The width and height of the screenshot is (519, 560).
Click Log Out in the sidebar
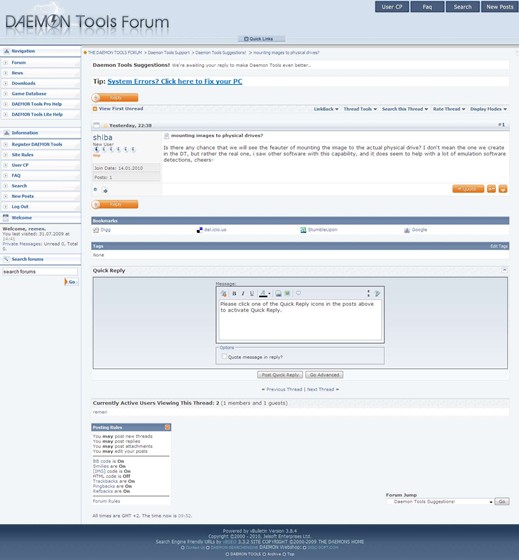(20, 206)
